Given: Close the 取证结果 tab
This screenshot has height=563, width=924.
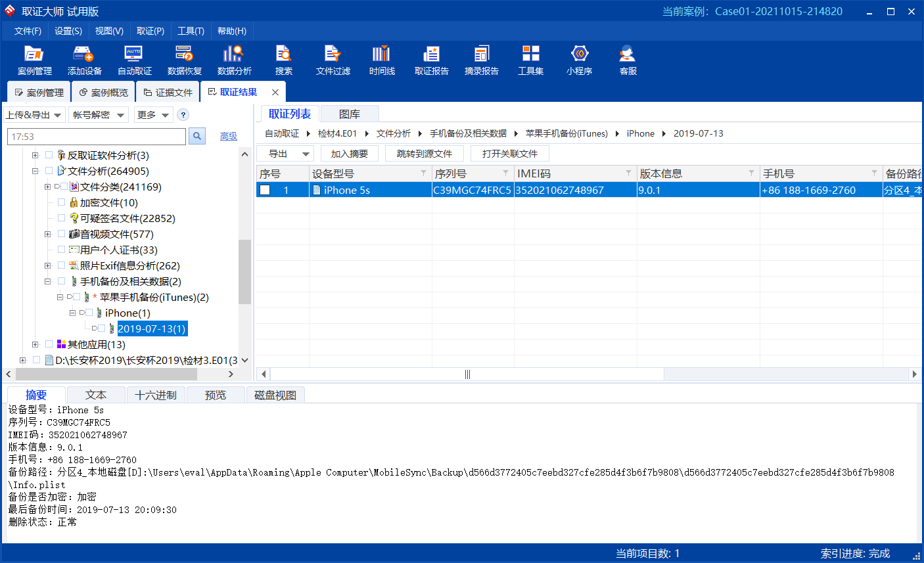Looking at the screenshot, I should pos(275,93).
